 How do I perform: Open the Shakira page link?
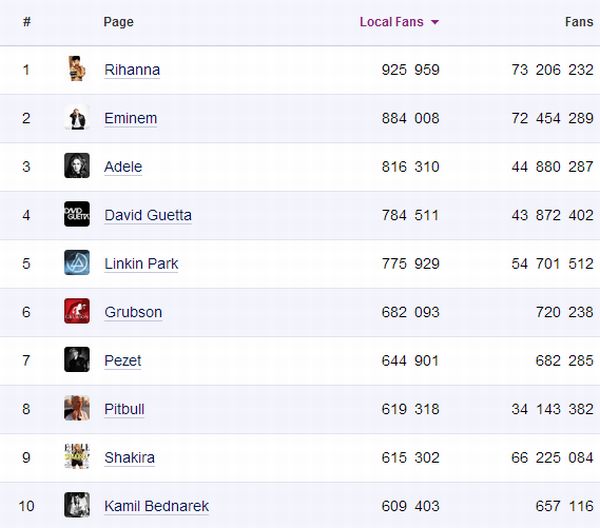(129, 458)
